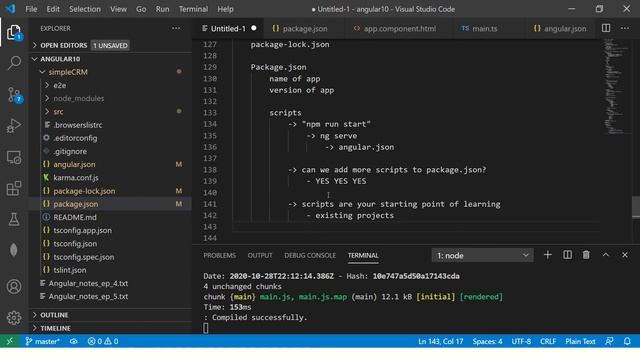Open the Search view
Image resolution: width=640 pixels, height=360 pixels.
14,63
